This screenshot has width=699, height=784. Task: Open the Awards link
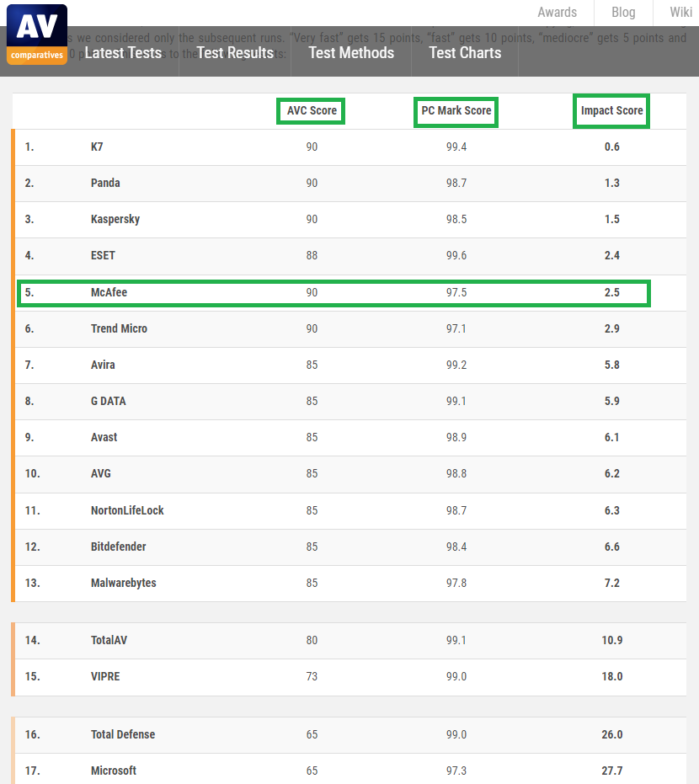click(x=557, y=12)
